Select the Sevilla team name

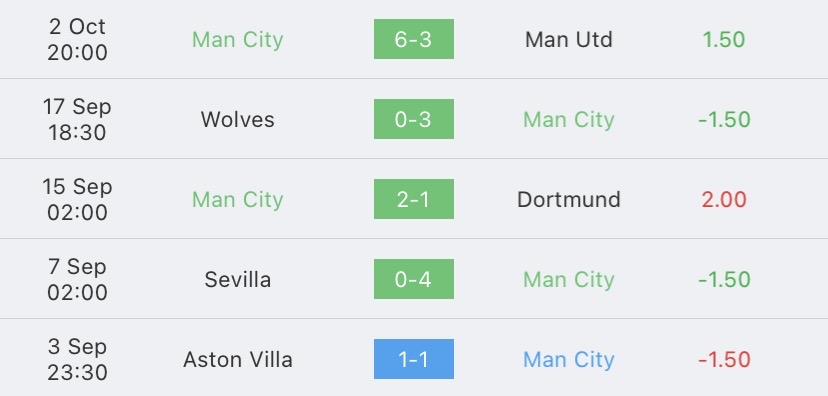(x=238, y=279)
